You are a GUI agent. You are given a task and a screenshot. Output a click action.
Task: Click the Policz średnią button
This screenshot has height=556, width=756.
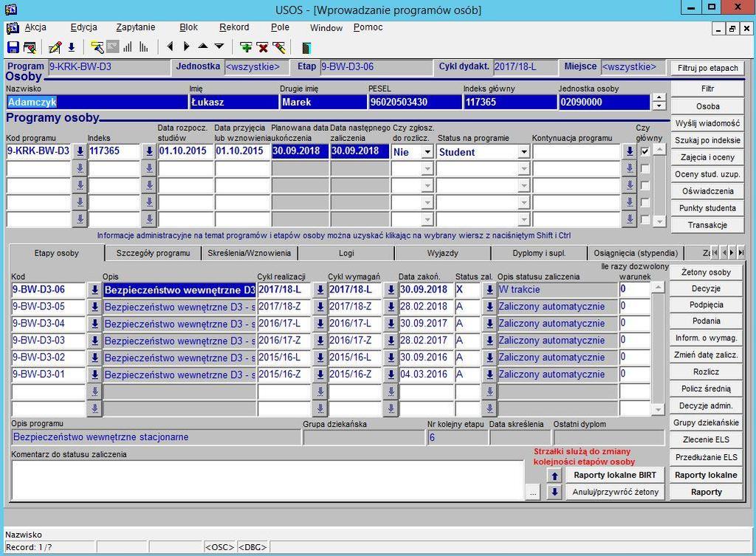(706, 388)
